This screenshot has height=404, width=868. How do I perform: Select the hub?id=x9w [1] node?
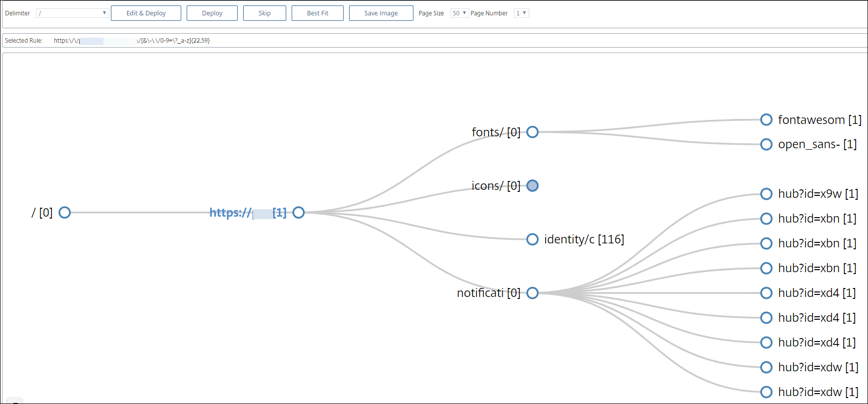click(766, 194)
